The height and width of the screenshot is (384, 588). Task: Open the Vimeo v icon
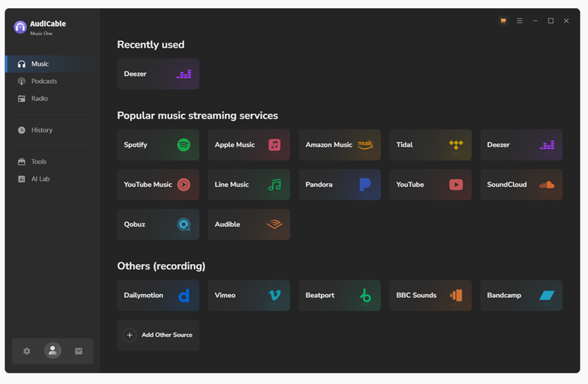point(274,296)
